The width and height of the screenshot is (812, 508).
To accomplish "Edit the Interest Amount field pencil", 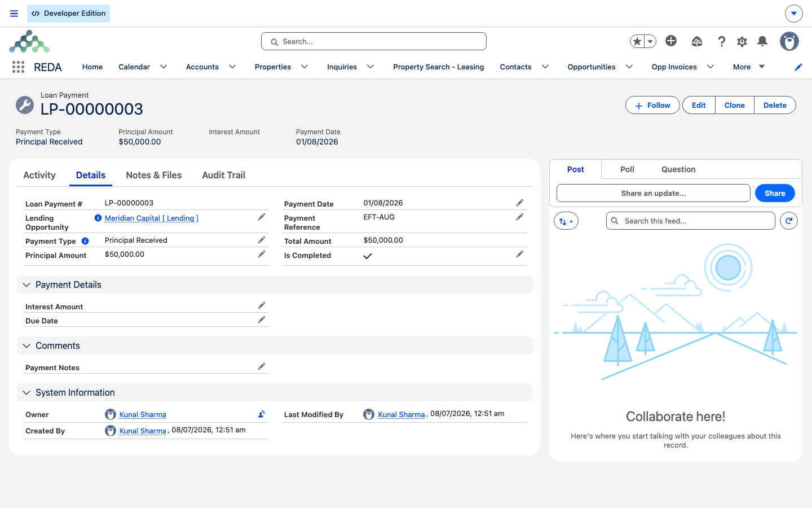I will (262, 306).
